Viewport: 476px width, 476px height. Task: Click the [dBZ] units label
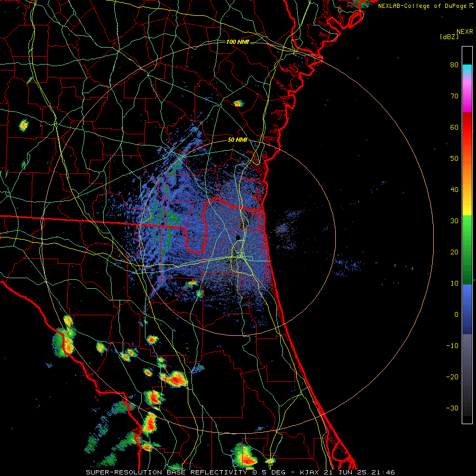(x=449, y=36)
